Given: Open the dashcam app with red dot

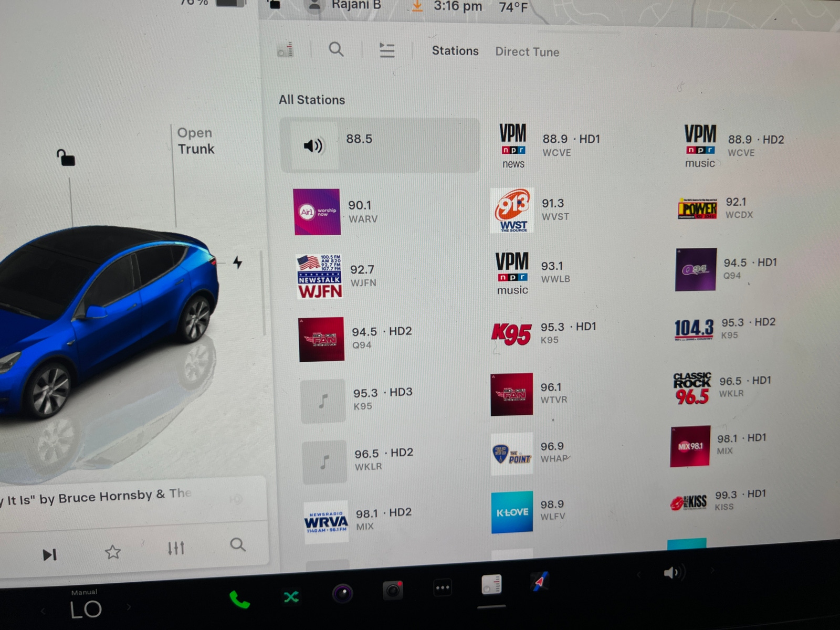Looking at the screenshot, I should 393,591.
